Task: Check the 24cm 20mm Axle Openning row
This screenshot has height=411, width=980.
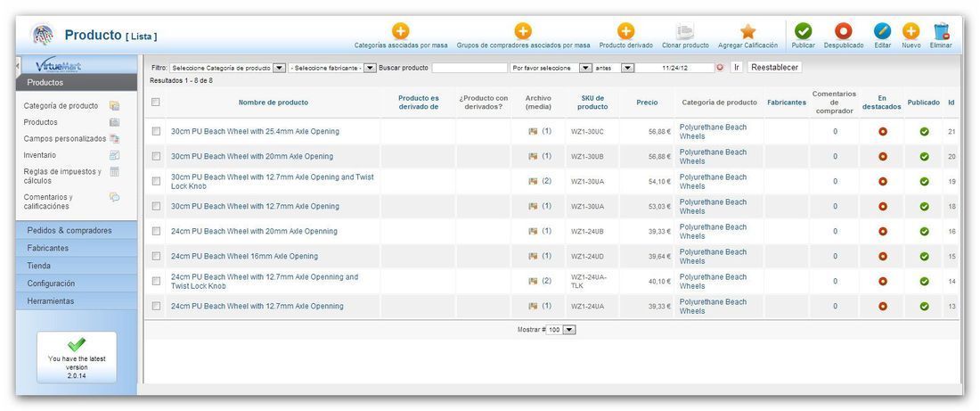Action: click(156, 231)
